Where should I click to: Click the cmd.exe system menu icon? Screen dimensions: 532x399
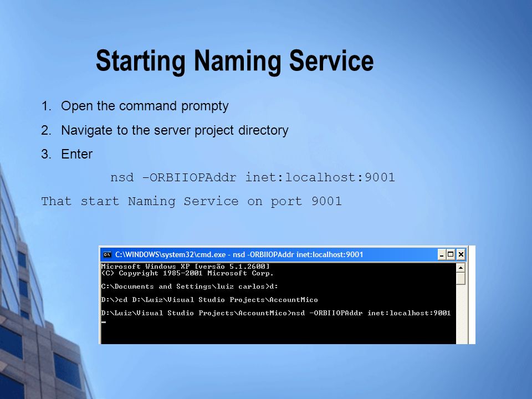pyautogui.click(x=107, y=254)
